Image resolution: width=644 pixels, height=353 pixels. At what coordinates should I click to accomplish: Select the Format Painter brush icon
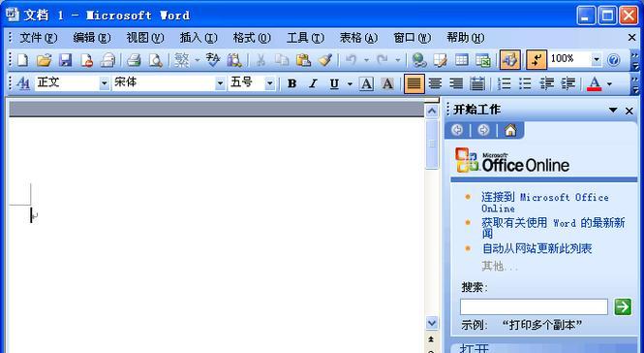pyautogui.click(x=324, y=60)
